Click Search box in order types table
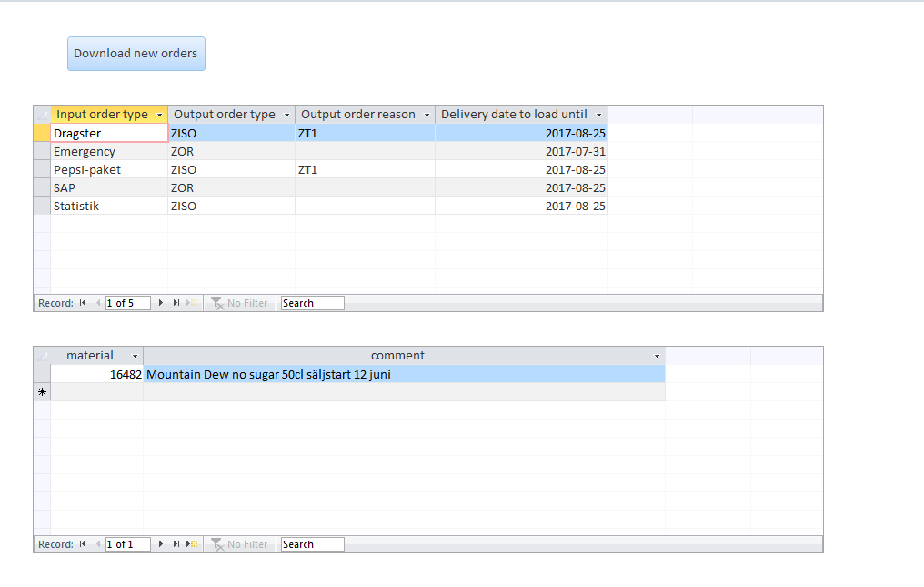The height and width of the screenshot is (587, 924). (312, 303)
